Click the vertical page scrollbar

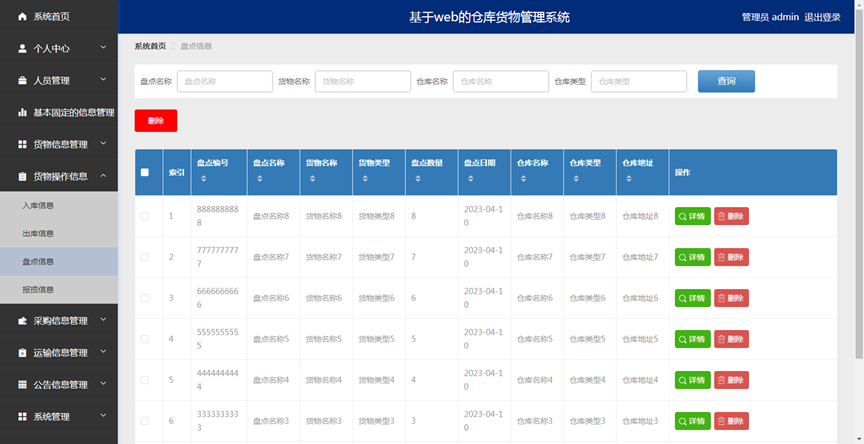(x=860, y=182)
